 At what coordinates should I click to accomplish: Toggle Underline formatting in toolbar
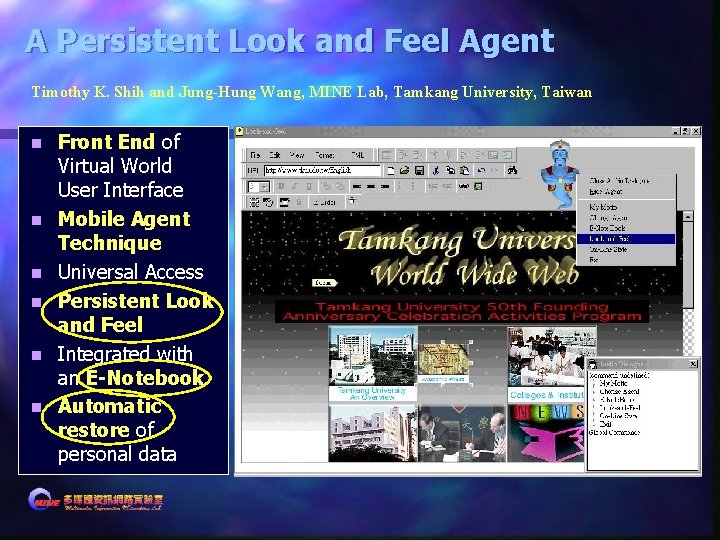pos(309,186)
